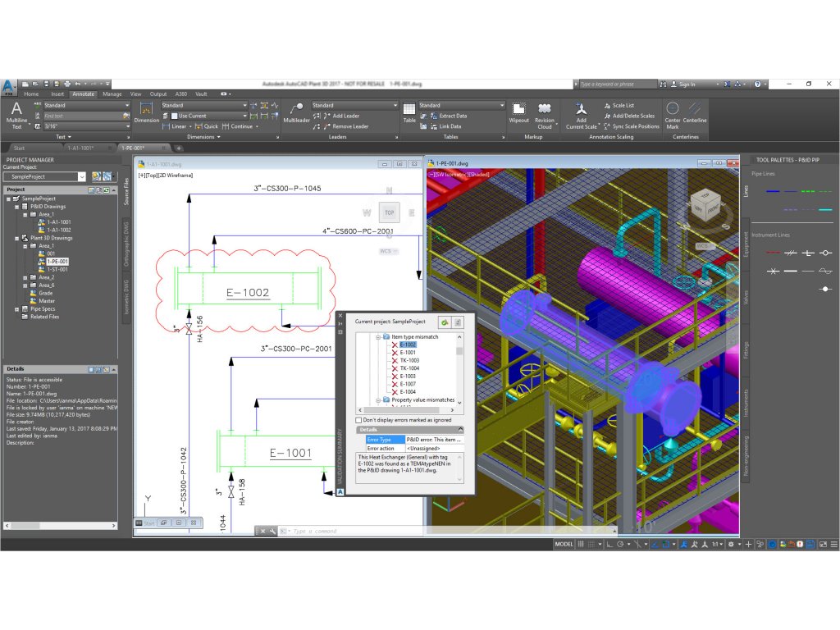Image resolution: width=840 pixels, height=630 pixels.
Task: Click the Link Data button
Action: click(445, 126)
